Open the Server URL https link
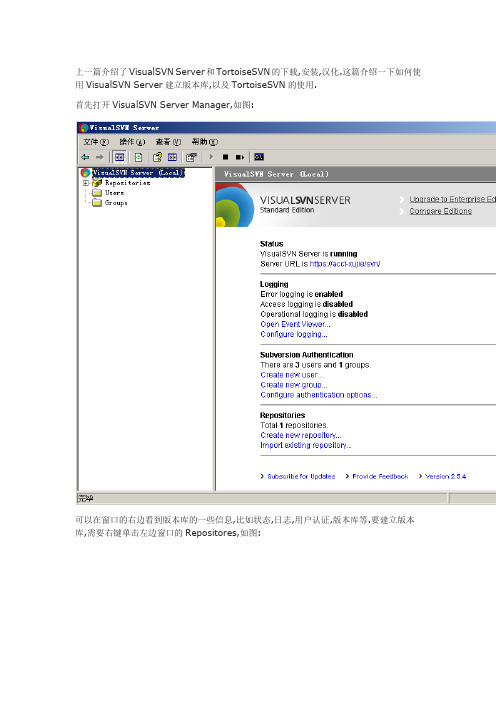The image size is (496, 702). coord(345,264)
